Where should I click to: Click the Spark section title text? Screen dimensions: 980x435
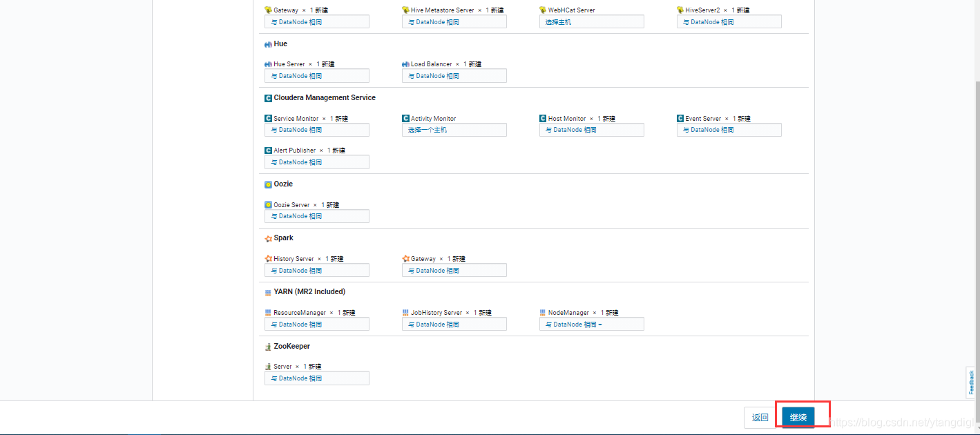(284, 238)
